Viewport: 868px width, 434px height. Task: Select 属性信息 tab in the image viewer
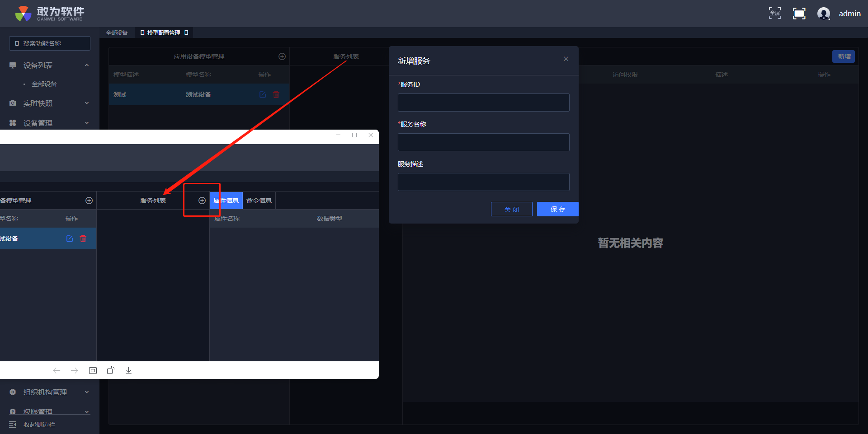[x=226, y=201]
